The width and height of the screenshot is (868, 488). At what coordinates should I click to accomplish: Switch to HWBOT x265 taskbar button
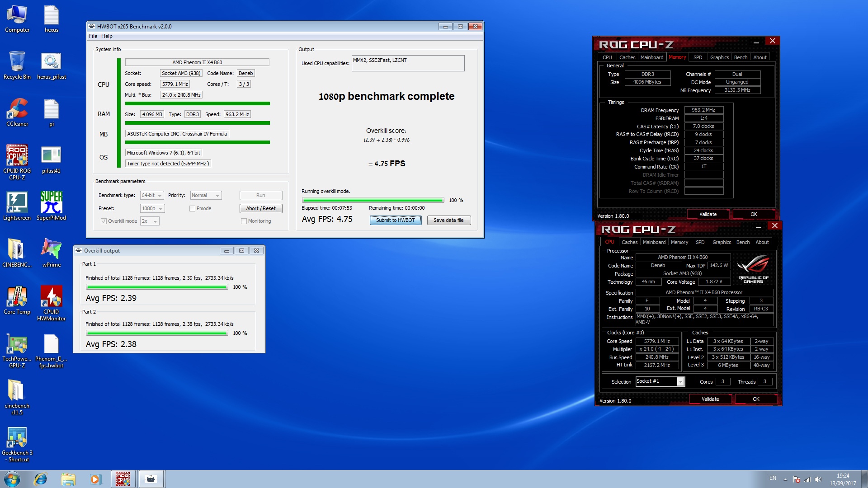tap(151, 479)
